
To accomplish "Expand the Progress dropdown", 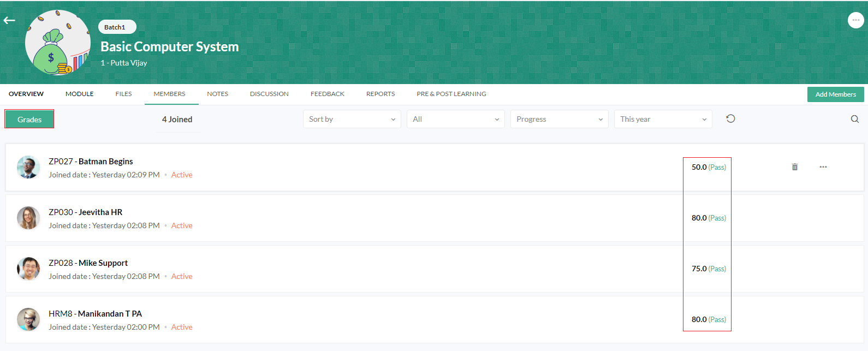I will (560, 119).
